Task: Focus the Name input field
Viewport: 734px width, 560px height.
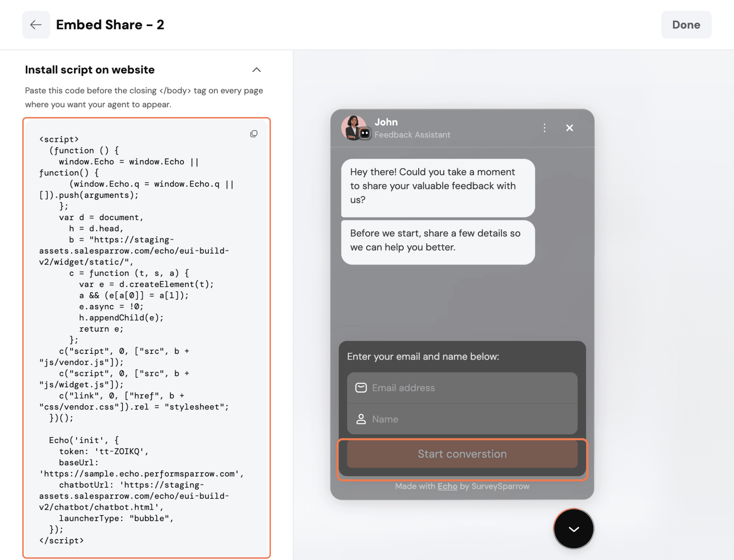Action: pyautogui.click(x=462, y=419)
